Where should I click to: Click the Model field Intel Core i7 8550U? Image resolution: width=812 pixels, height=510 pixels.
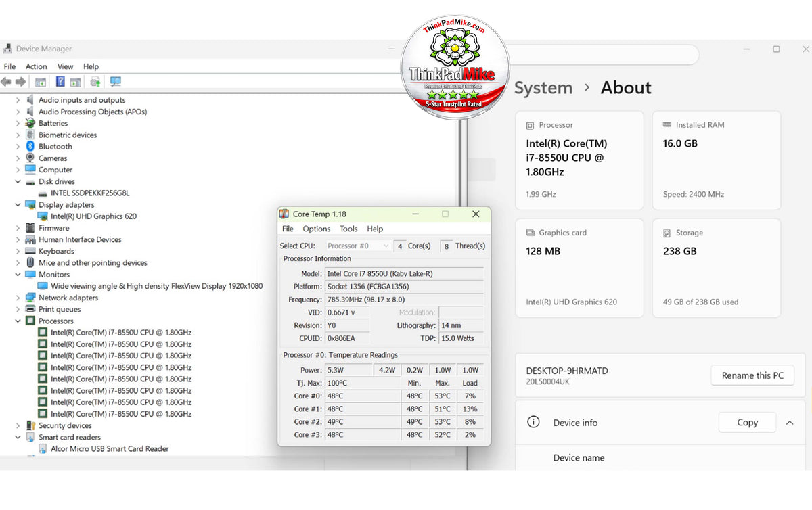click(x=404, y=273)
